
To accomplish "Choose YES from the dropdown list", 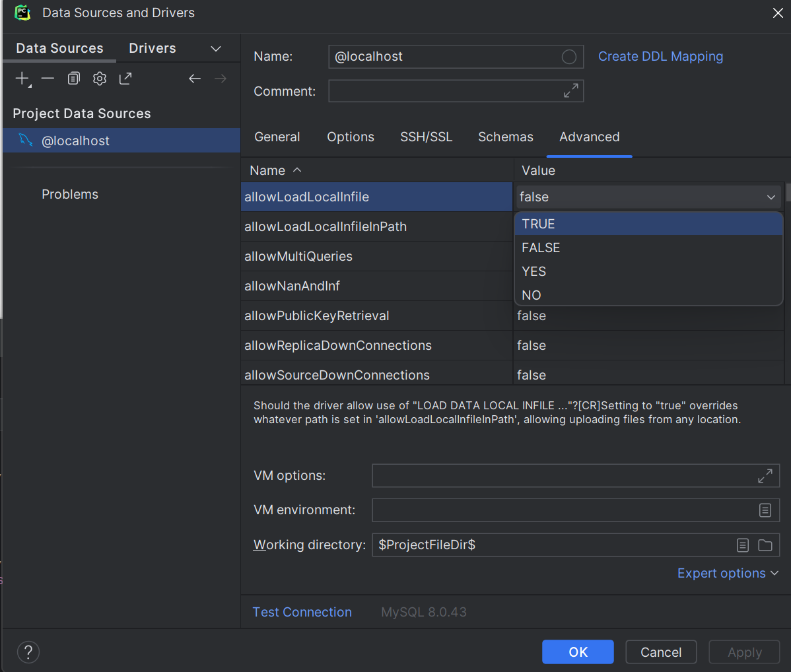I will pos(648,271).
